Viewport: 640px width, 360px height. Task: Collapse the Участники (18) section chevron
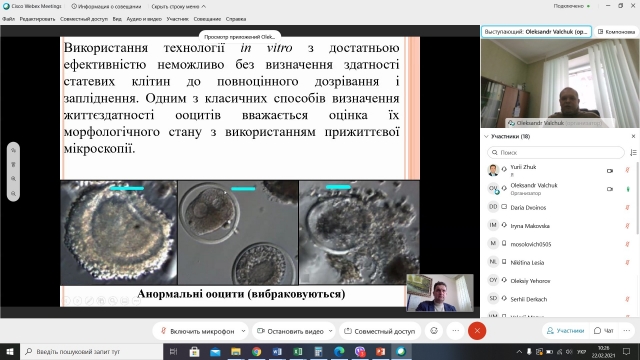pyautogui.click(x=486, y=136)
